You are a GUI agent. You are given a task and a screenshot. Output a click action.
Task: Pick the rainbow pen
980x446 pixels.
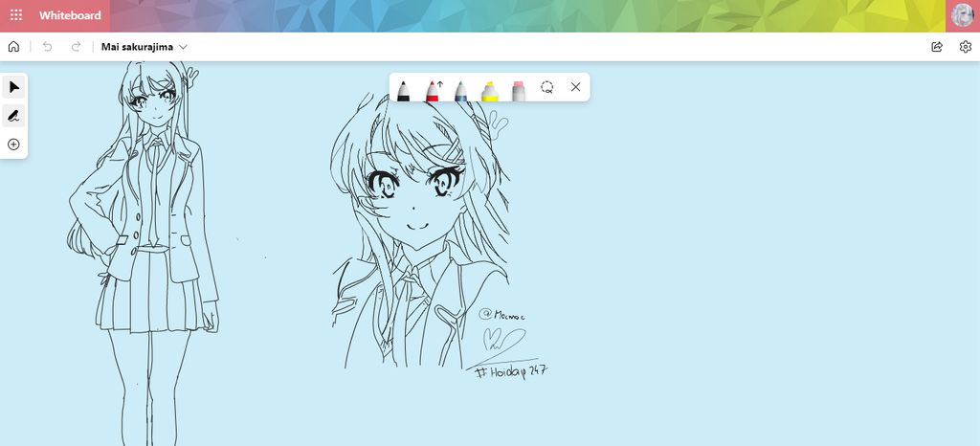[460, 91]
